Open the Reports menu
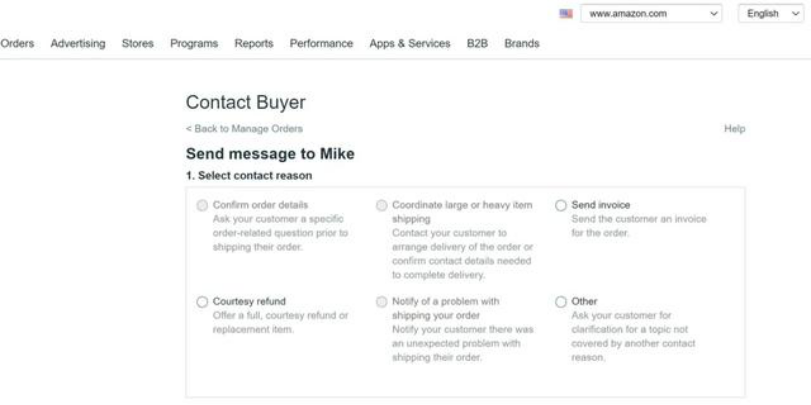The width and height of the screenshot is (811, 405). pyautogui.click(x=254, y=44)
